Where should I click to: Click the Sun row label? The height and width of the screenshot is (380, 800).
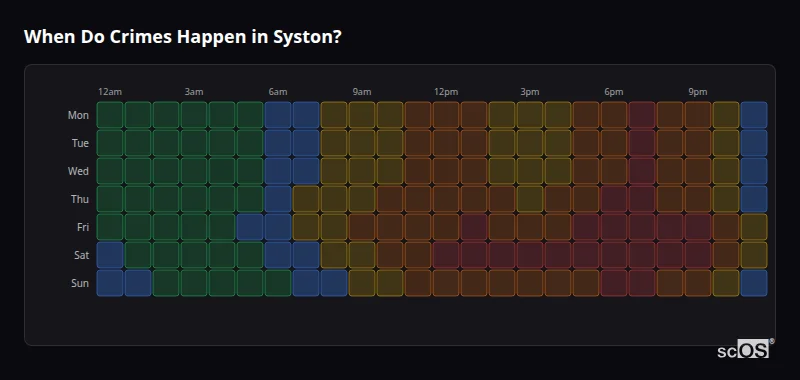pyautogui.click(x=80, y=283)
